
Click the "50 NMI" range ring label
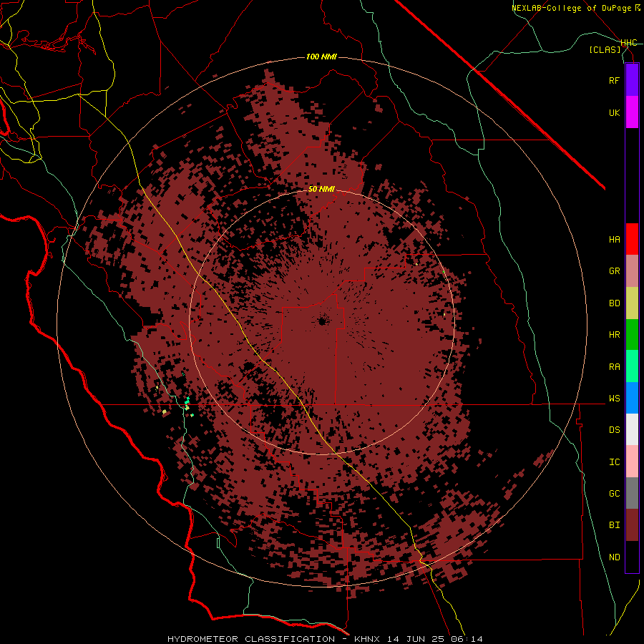pos(321,189)
